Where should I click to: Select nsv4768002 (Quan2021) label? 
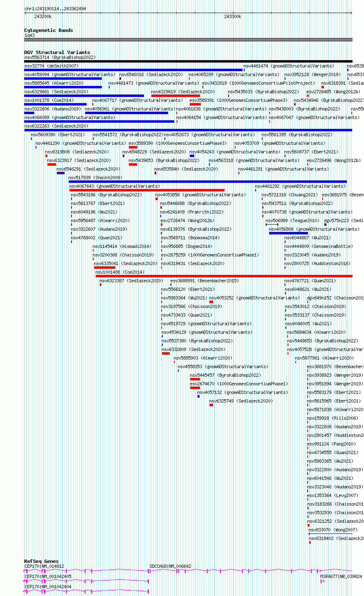97,238
